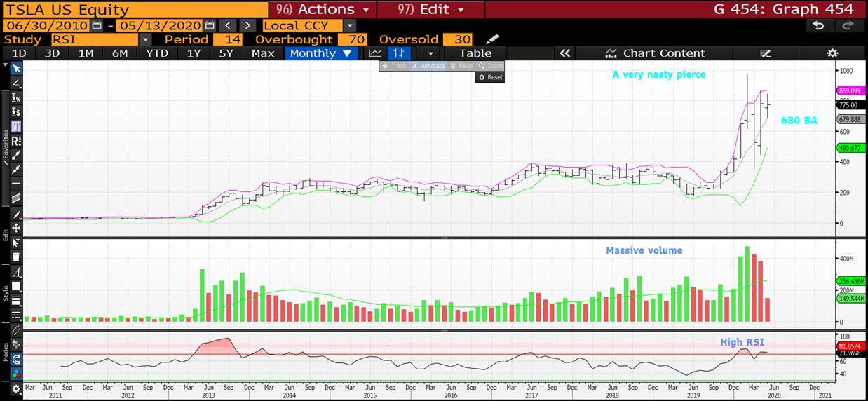Edit the Overbought value 70

(353, 39)
